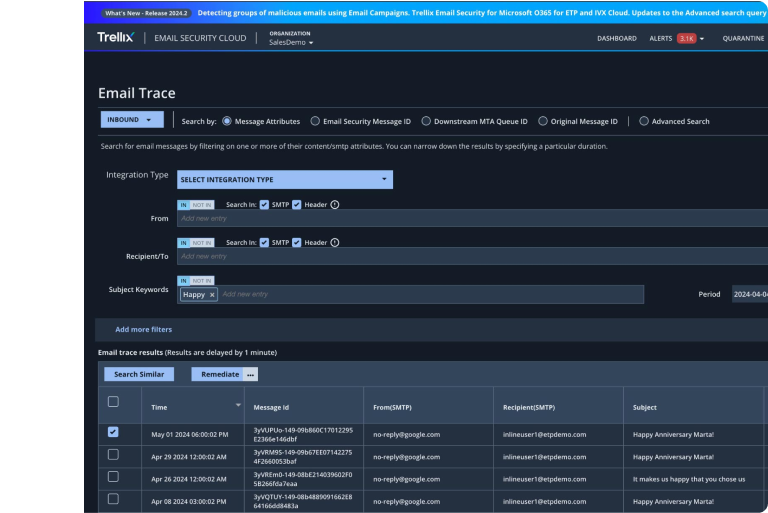Click the Remediate button
This screenshot has width=768, height=513.
[x=219, y=374]
